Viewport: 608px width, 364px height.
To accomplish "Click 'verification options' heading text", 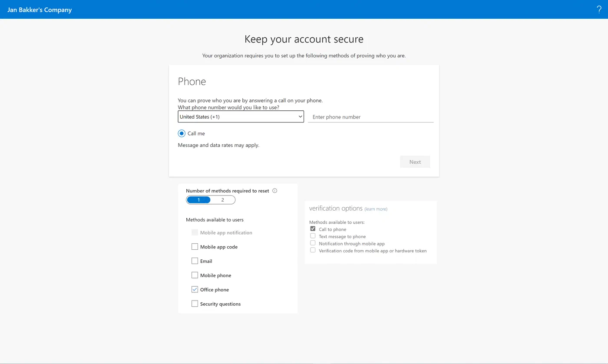I will tap(336, 208).
